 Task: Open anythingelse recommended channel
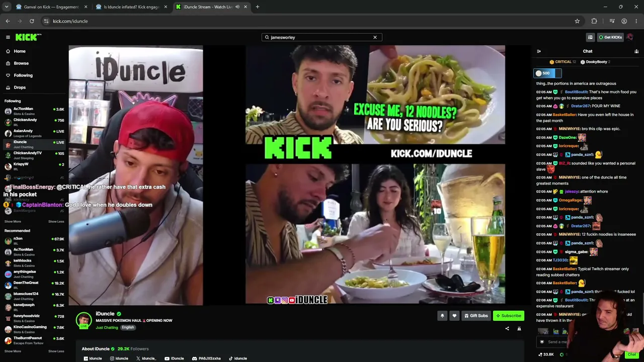click(34, 274)
